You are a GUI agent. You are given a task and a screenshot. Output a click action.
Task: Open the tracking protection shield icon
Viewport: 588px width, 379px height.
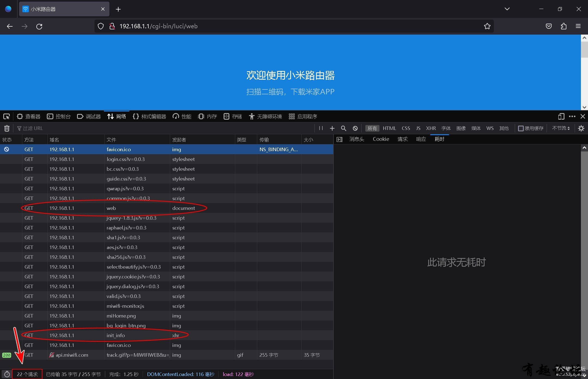tap(101, 26)
